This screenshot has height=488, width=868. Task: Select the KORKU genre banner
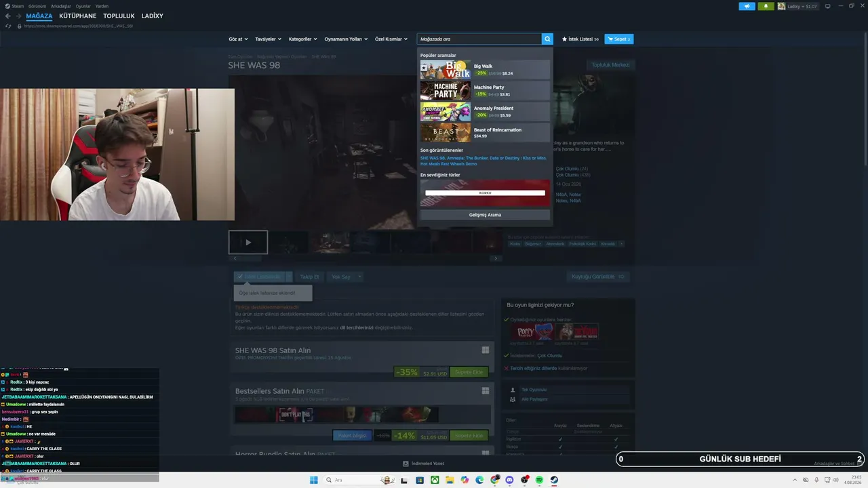pyautogui.click(x=485, y=192)
